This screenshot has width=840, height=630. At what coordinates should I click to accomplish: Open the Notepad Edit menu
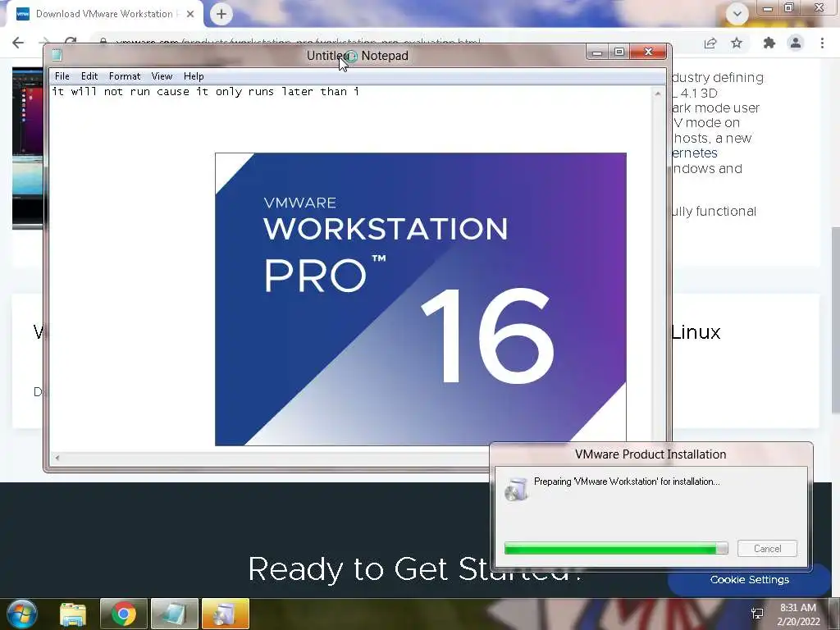tap(89, 76)
